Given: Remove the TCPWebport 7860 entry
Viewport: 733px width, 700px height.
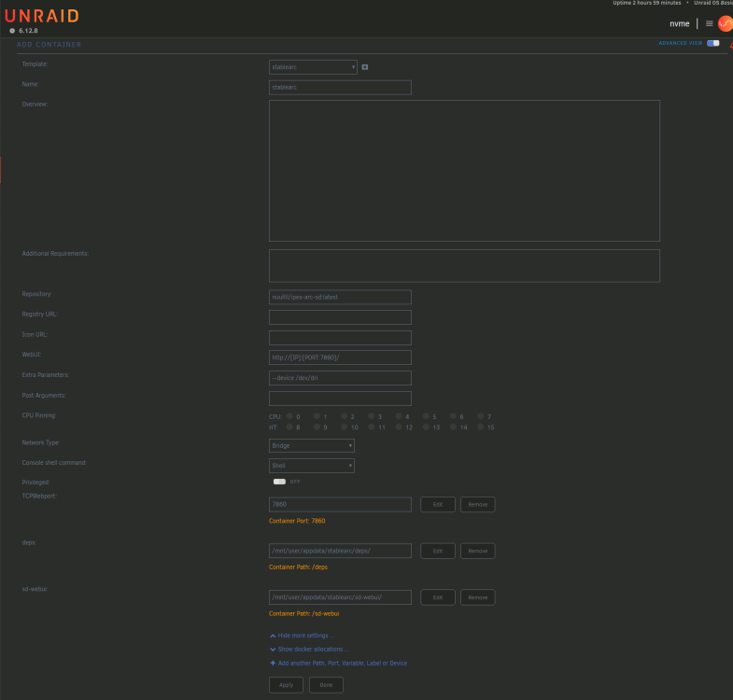Looking at the screenshot, I should 478,504.
